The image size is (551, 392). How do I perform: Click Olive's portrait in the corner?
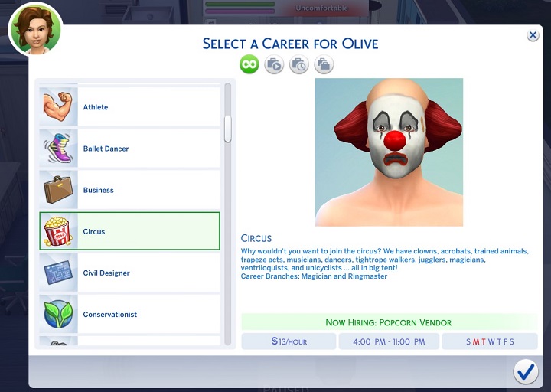[x=35, y=30]
